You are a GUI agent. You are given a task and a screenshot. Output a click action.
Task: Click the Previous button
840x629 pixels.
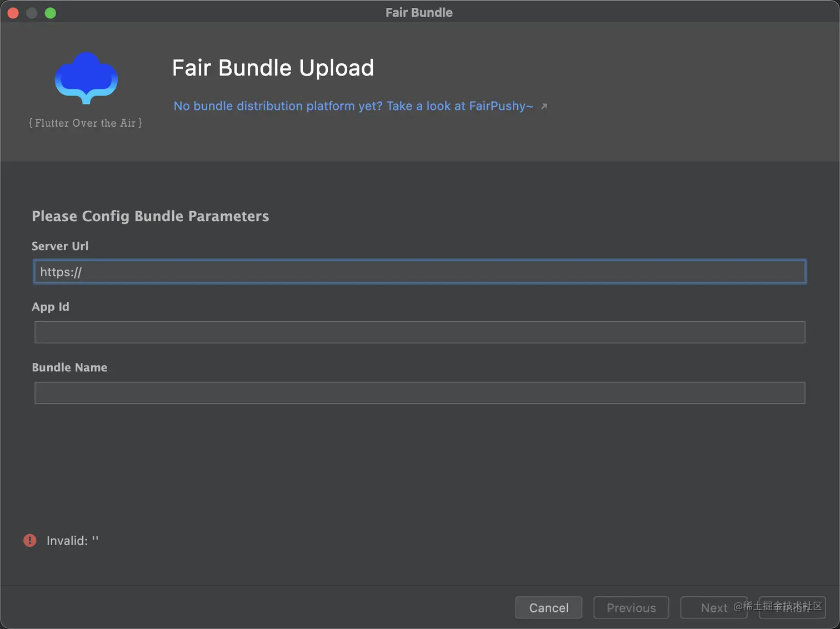[x=631, y=607]
